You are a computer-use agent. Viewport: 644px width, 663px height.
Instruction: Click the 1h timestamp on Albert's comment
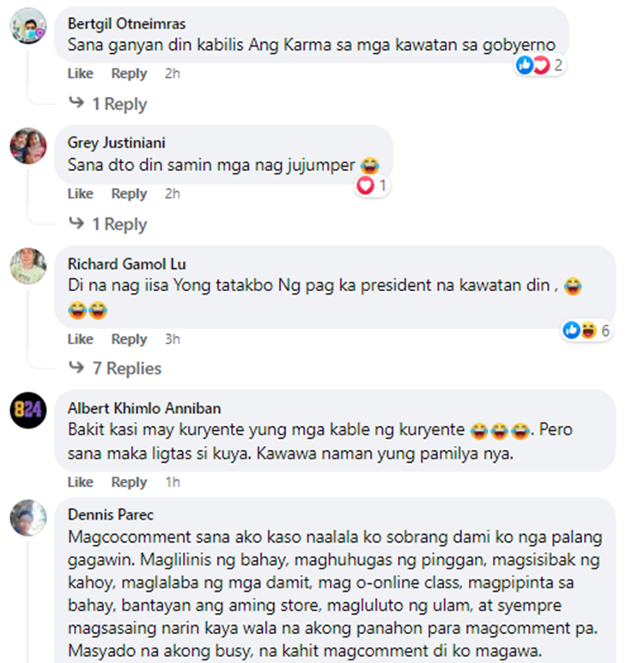[173, 482]
